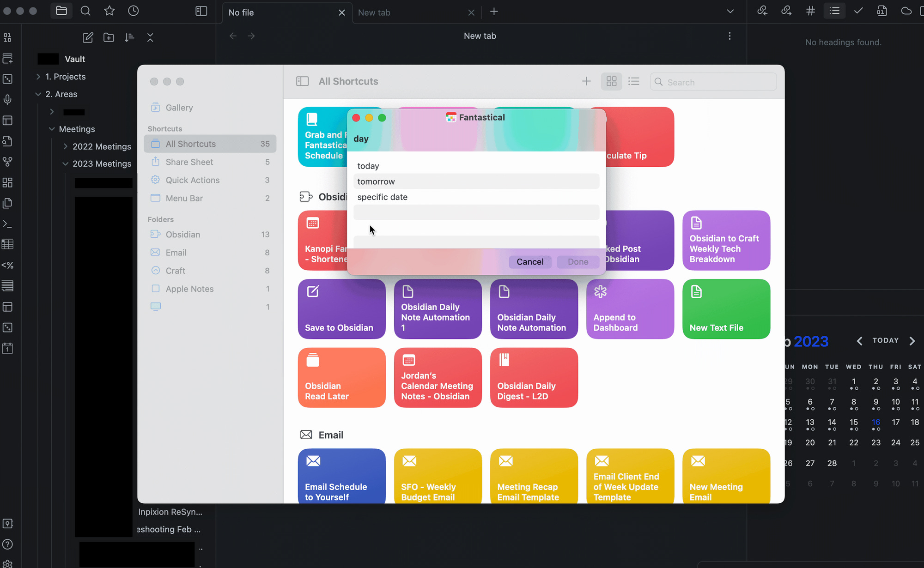Toggle Obsidian left sidebar panel icon
924x568 pixels.
(201, 11)
